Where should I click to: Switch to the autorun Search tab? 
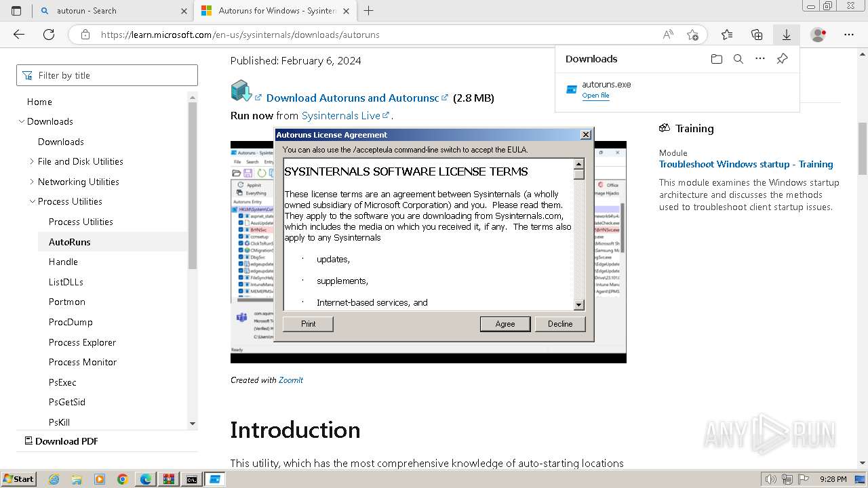(113, 11)
